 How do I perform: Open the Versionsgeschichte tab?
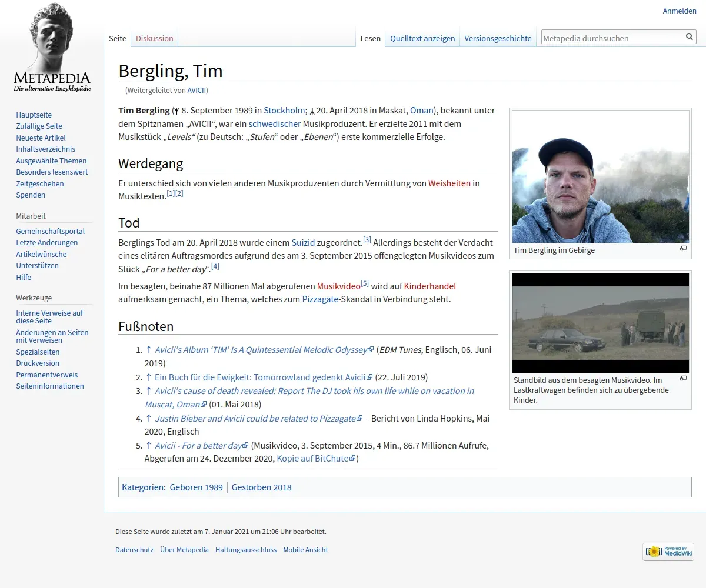[x=498, y=38]
